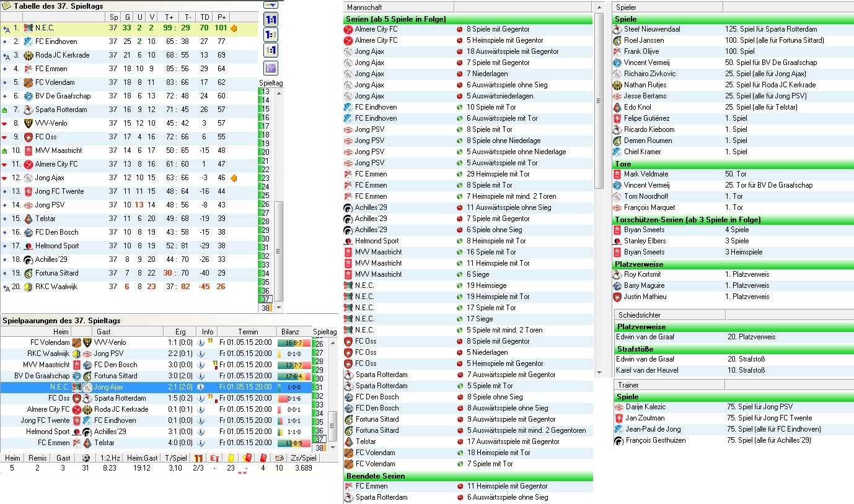Click the Heim column header in fixtures
This screenshot has height=504, width=854.
click(36, 332)
